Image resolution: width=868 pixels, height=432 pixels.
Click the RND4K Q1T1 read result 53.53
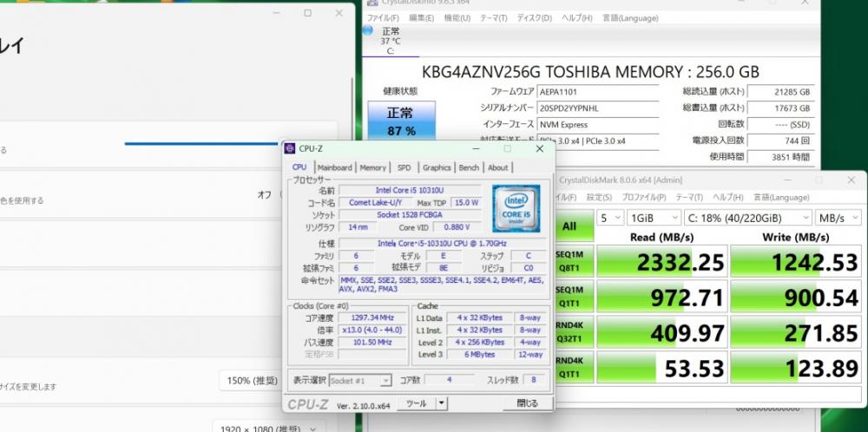[x=662, y=367]
